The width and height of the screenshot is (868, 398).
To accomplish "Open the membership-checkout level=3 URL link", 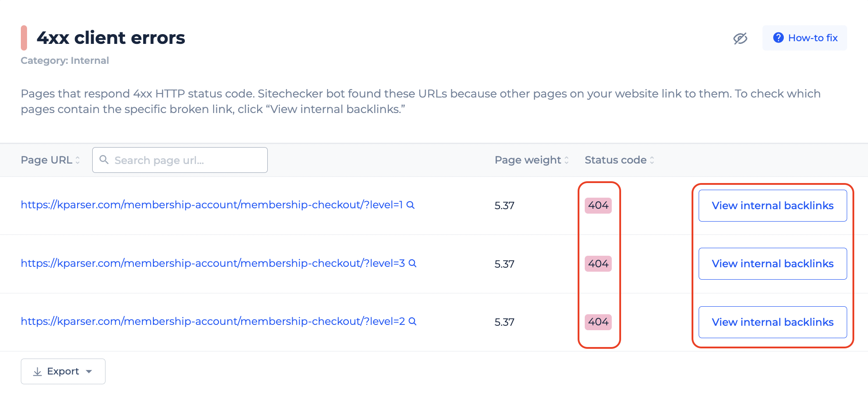I will coord(213,263).
